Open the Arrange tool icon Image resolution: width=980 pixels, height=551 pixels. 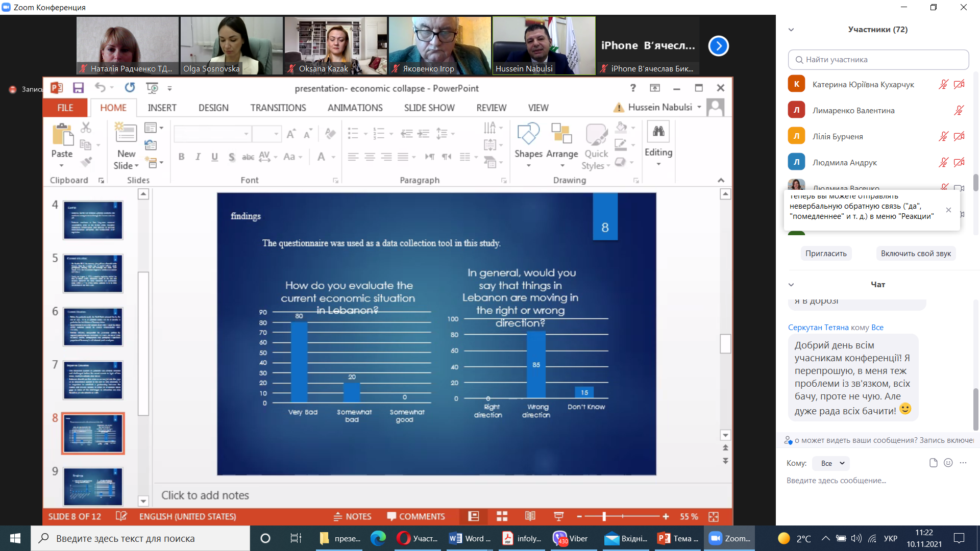coord(561,134)
